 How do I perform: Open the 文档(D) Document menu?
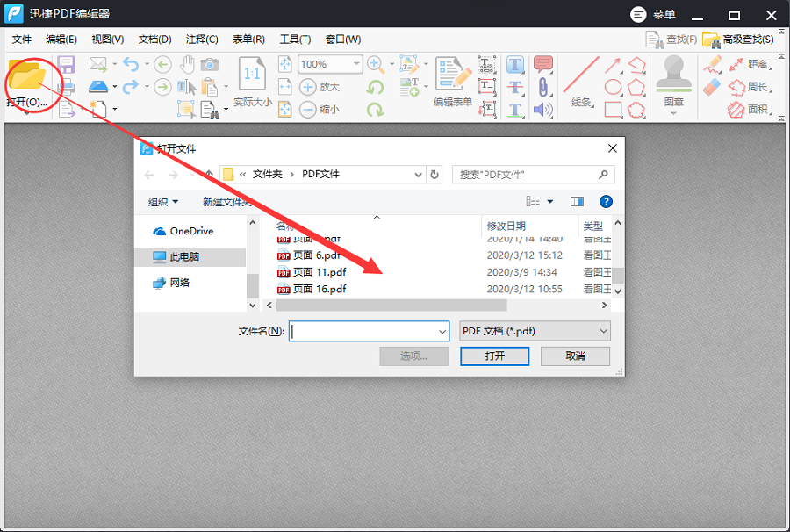154,40
